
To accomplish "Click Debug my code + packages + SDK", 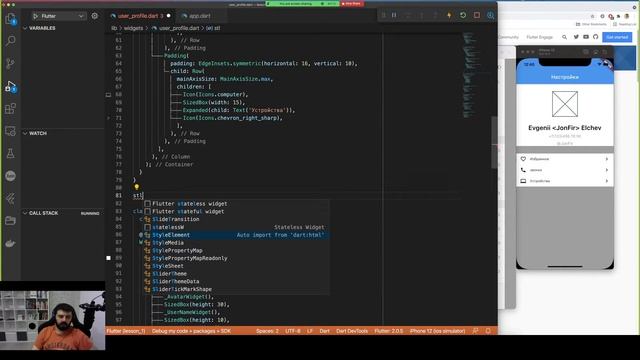I will [191, 331].
